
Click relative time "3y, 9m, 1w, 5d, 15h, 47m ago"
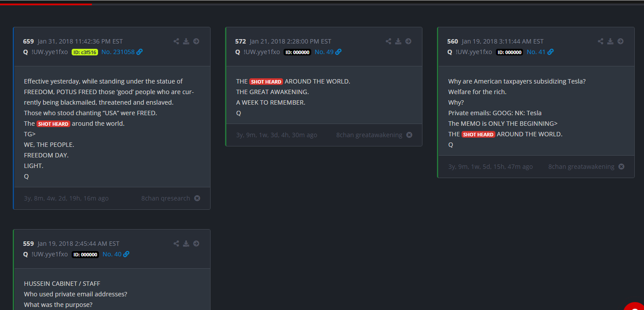coord(491,167)
